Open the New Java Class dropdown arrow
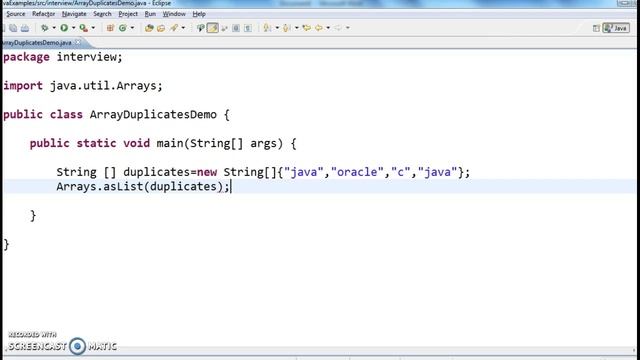This screenshot has height=360, width=640. [132, 28]
